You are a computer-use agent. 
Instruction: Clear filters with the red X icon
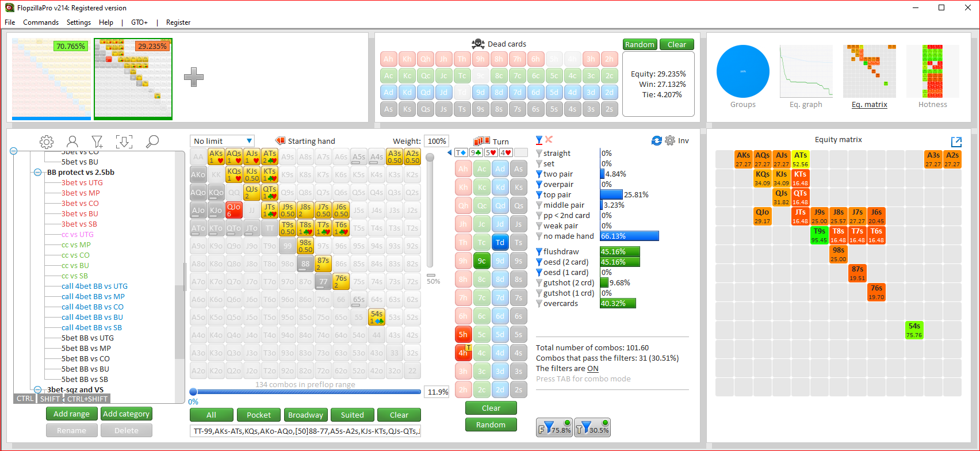(549, 140)
